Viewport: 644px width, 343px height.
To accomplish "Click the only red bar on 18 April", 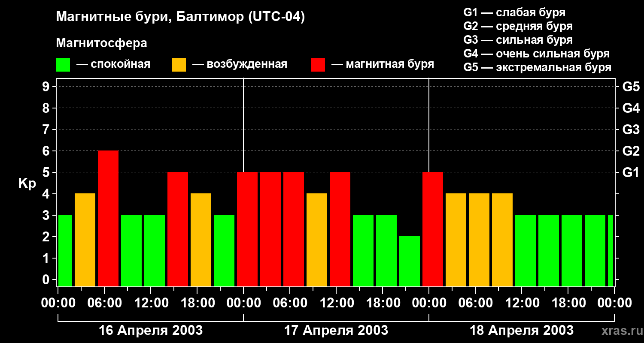I will (x=433, y=229).
